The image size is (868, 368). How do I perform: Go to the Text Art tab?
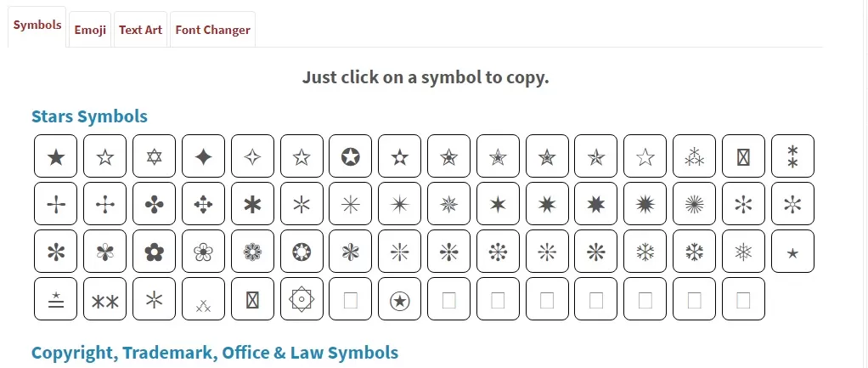pyautogui.click(x=140, y=30)
